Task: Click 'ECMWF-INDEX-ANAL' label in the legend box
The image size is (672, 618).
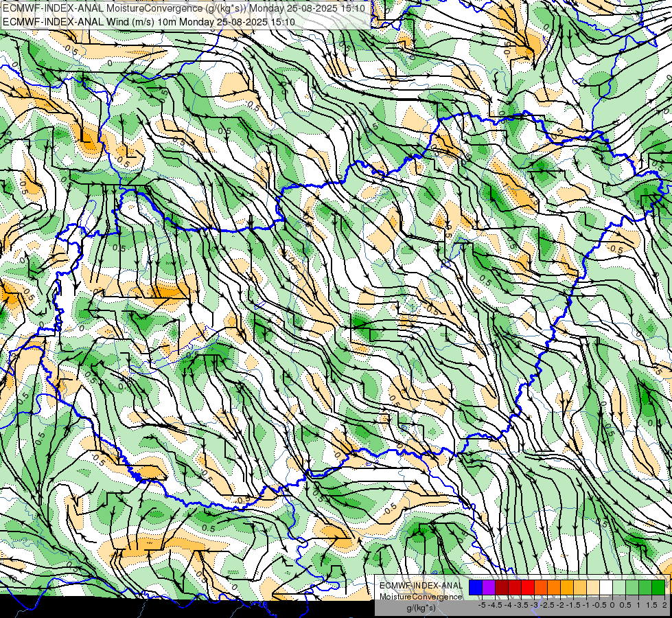Action: coord(421,586)
